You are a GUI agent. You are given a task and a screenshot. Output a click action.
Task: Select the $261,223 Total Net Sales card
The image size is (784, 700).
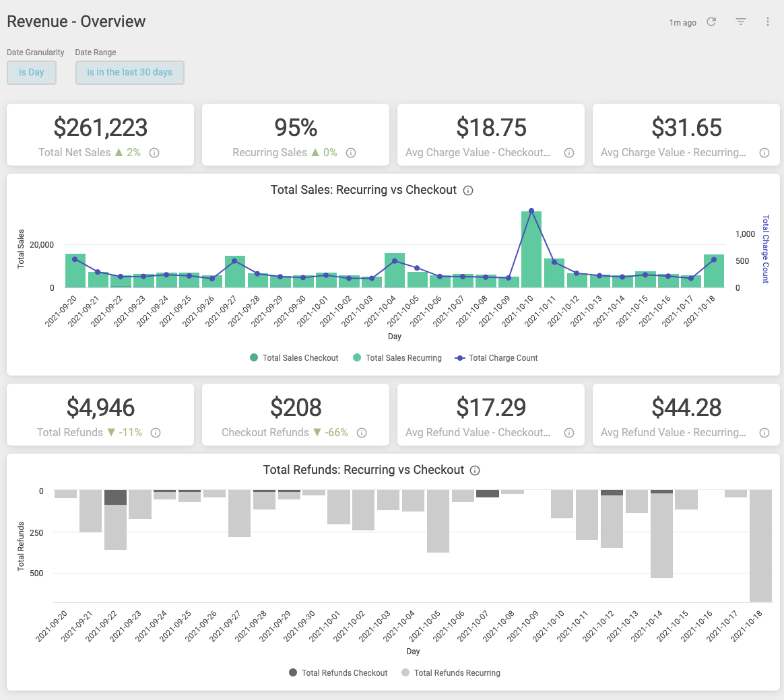(x=100, y=134)
